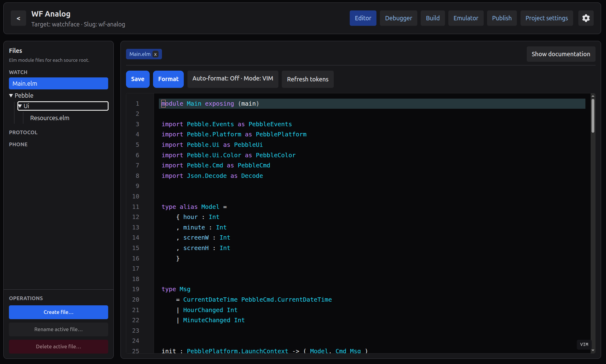Open project settings via the gear icon
The width and height of the screenshot is (606, 364).
tap(586, 18)
